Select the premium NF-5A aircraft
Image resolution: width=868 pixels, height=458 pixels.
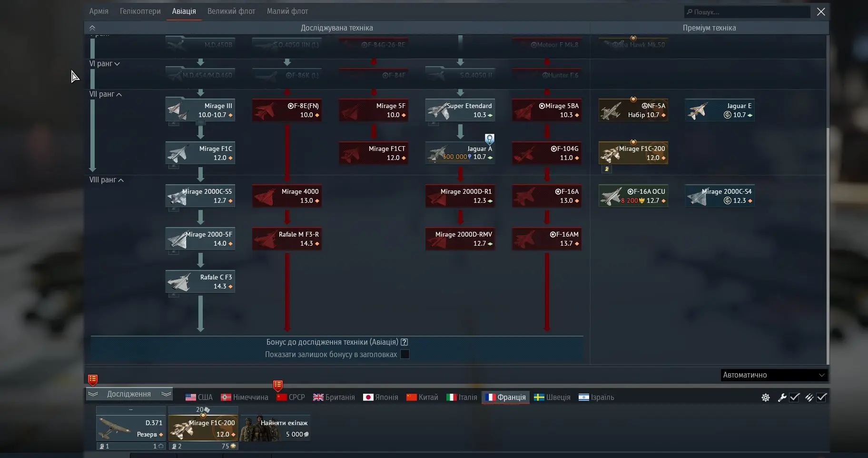[x=633, y=110]
